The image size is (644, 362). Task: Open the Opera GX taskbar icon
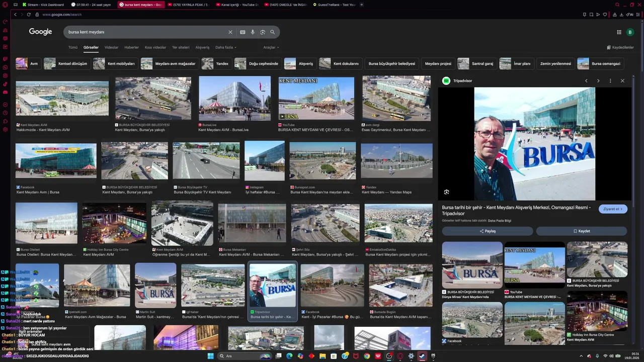click(400, 356)
